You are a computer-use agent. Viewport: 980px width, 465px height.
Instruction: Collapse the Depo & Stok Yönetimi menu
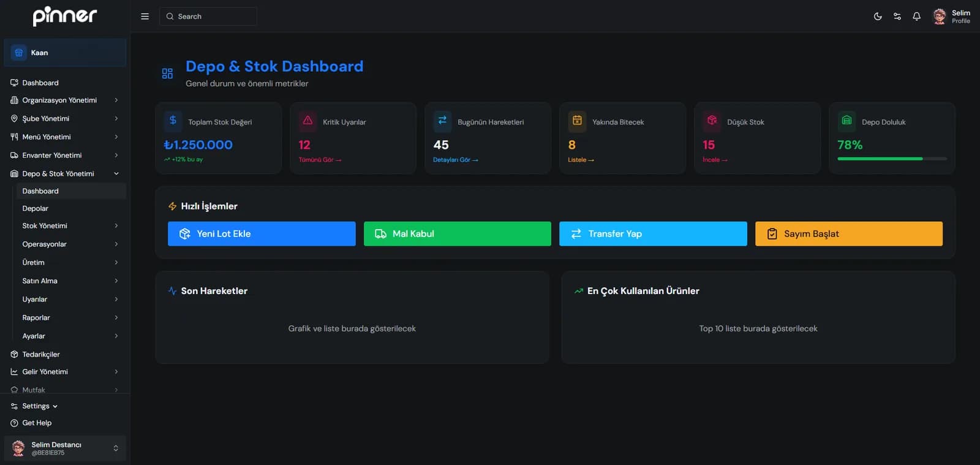[116, 174]
